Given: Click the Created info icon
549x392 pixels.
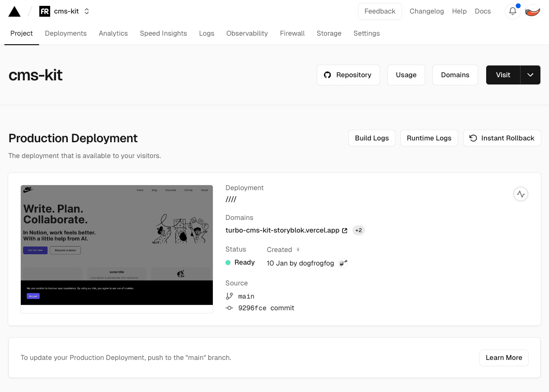Looking at the screenshot, I should point(298,249).
